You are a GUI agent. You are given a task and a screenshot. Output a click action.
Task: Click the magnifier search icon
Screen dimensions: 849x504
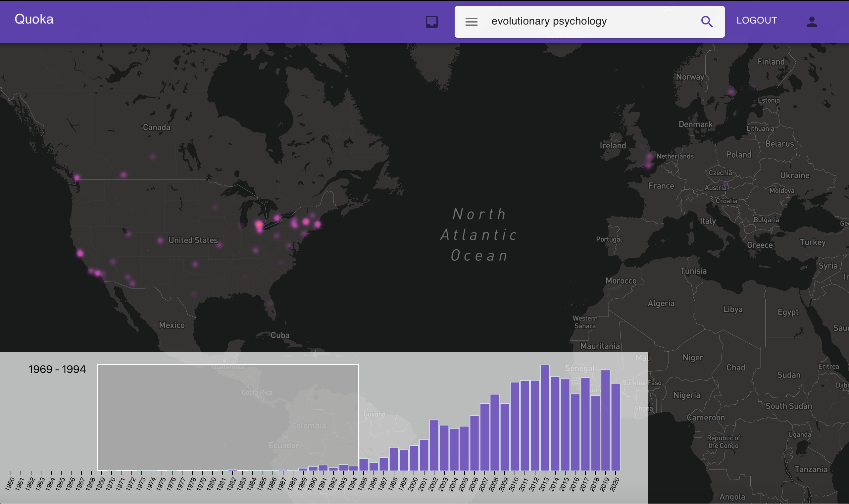coord(707,22)
